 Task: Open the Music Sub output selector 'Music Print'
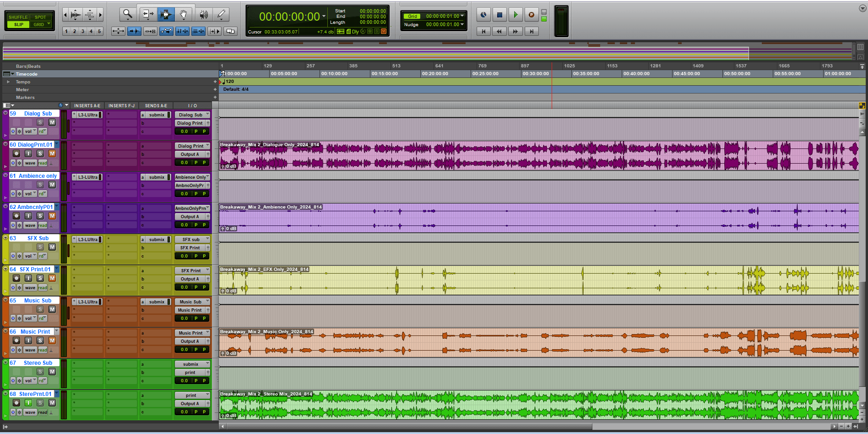[x=190, y=310]
